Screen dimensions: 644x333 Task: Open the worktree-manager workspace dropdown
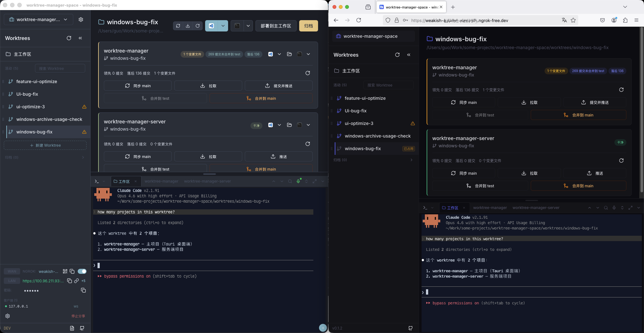pyautogui.click(x=38, y=20)
